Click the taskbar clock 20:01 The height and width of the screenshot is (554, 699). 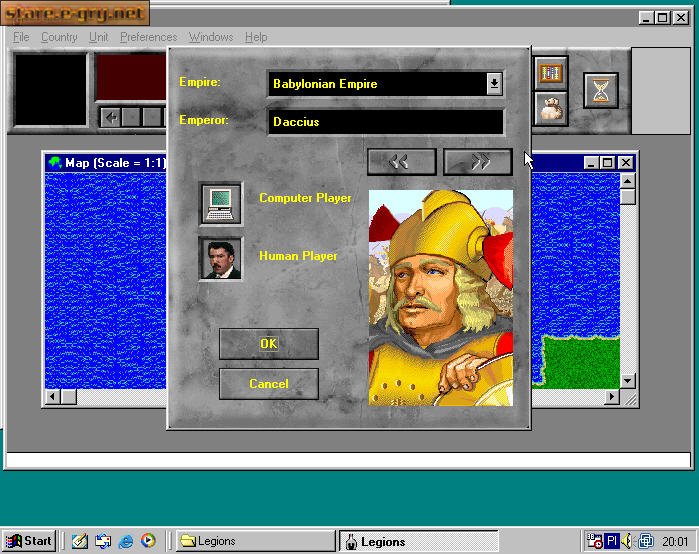click(675, 542)
